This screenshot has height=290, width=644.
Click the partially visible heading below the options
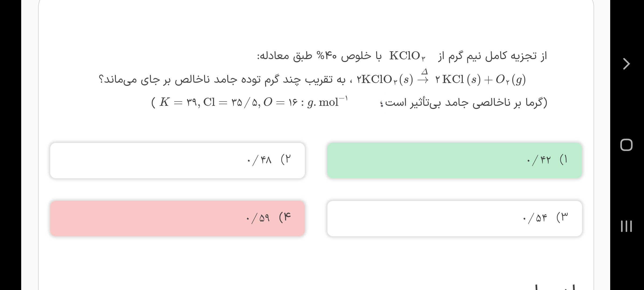[x=553, y=287]
